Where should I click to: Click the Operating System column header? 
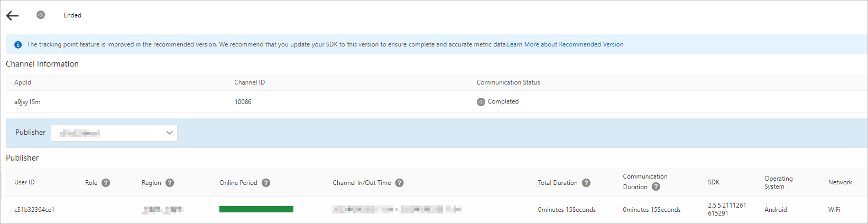pyautogui.click(x=779, y=182)
